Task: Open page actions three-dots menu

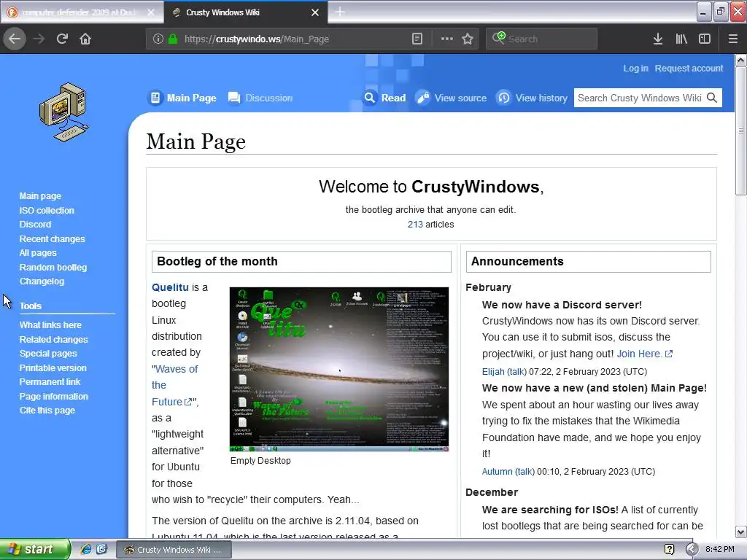Action: 447,39
